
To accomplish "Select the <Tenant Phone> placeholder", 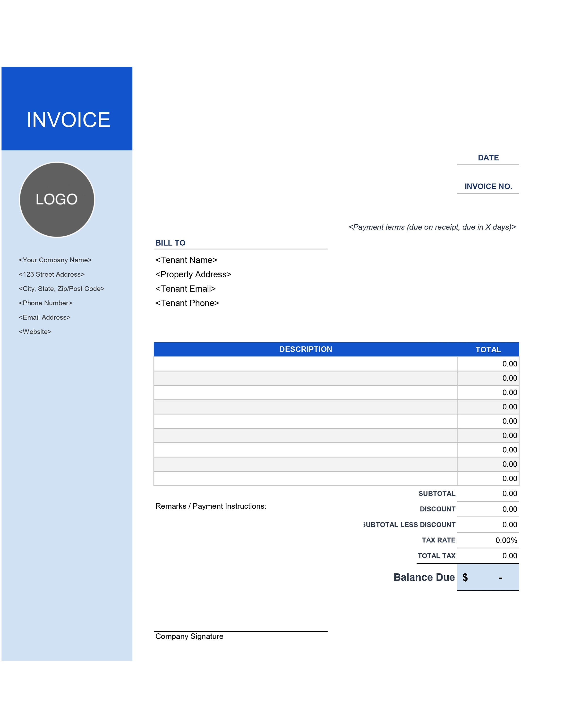I will (187, 303).
